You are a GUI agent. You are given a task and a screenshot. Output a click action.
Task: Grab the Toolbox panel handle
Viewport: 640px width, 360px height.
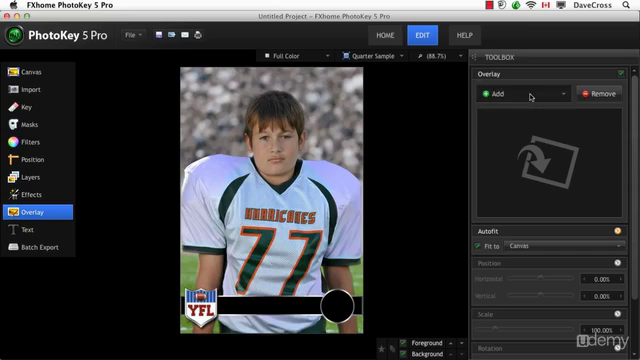474,58
